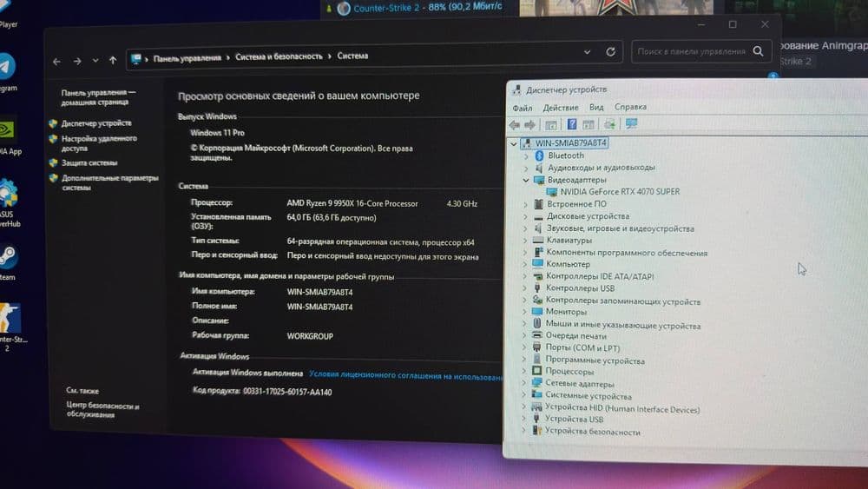The width and height of the screenshot is (868, 489).
Task: Select Устройства HID row
Action: point(622,409)
